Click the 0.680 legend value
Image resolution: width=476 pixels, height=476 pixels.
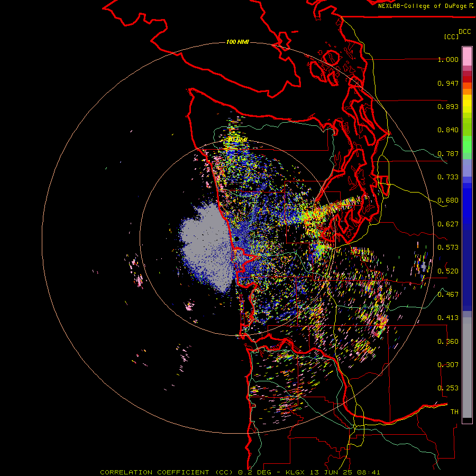(448, 200)
